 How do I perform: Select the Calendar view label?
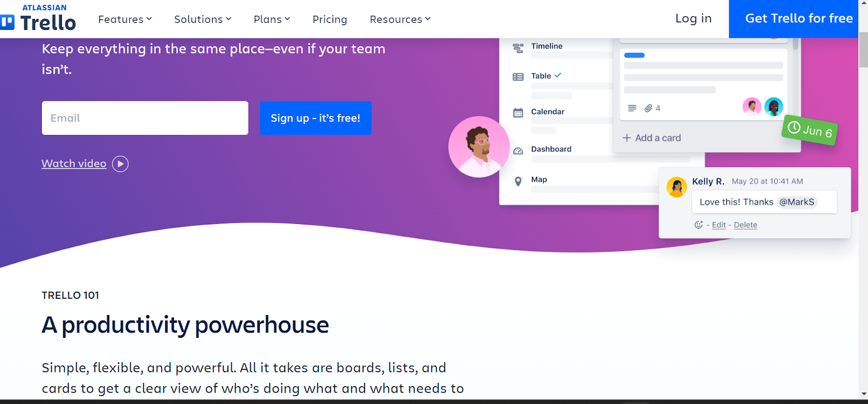(x=548, y=112)
